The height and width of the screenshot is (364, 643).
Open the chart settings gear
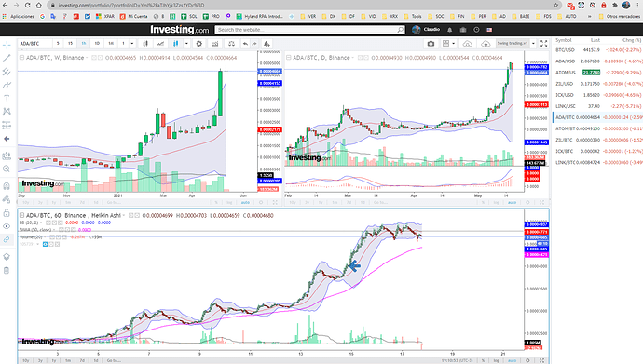pyautogui.click(x=199, y=44)
